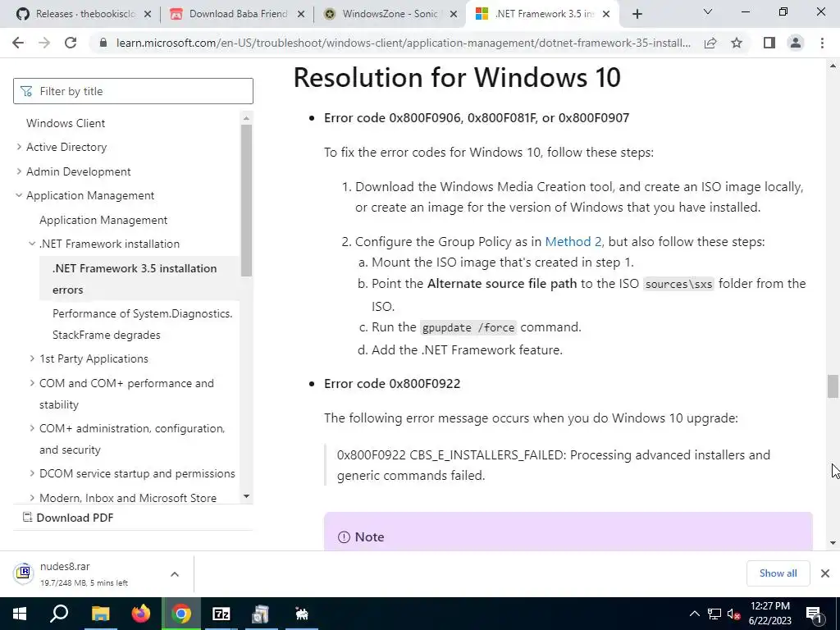Click the sidebar scroll-up arrow
840x630 pixels.
[x=246, y=118]
